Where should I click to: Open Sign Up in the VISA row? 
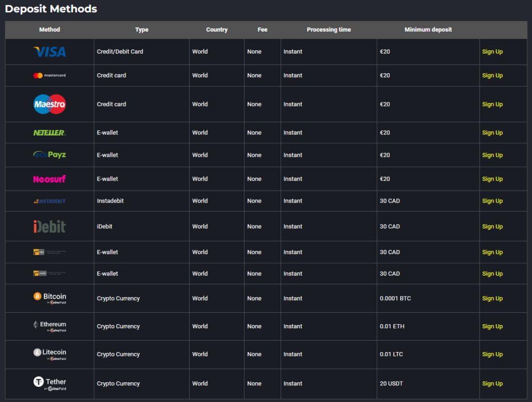(493, 51)
